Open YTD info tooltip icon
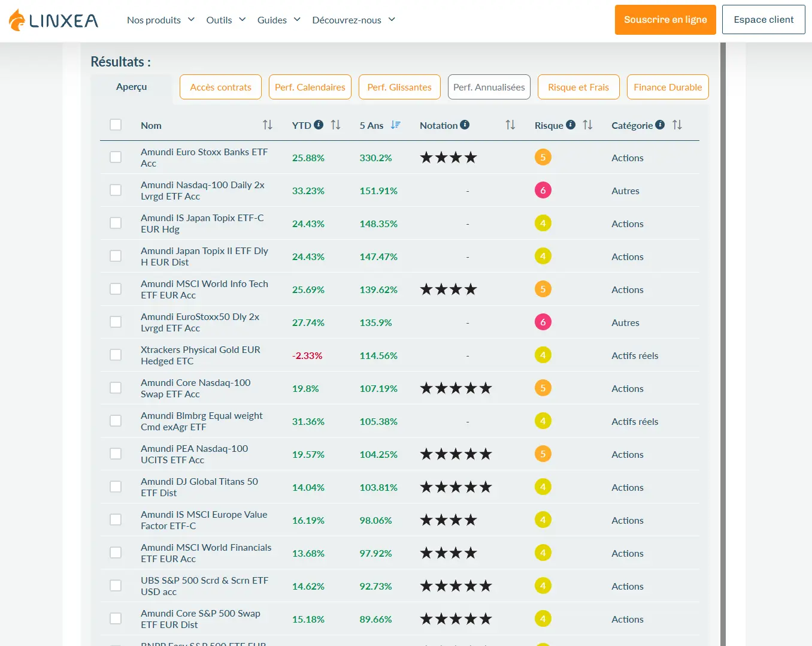812x646 pixels. click(319, 125)
